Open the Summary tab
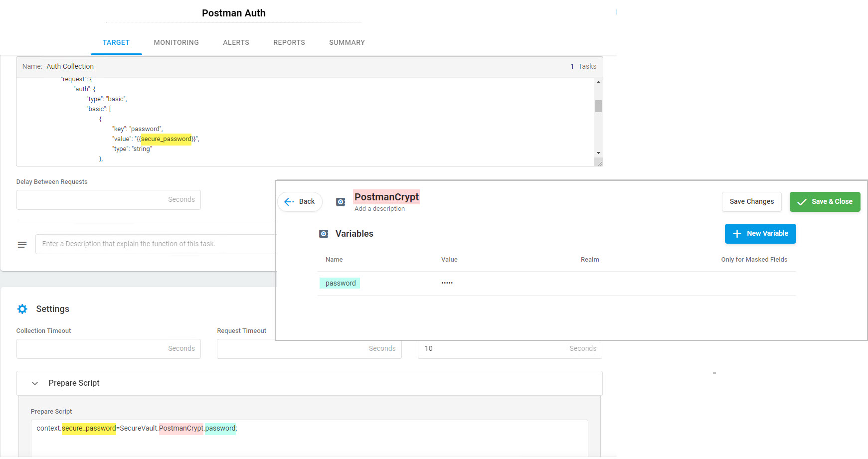Screen dimensions: 868x459 coord(347,42)
